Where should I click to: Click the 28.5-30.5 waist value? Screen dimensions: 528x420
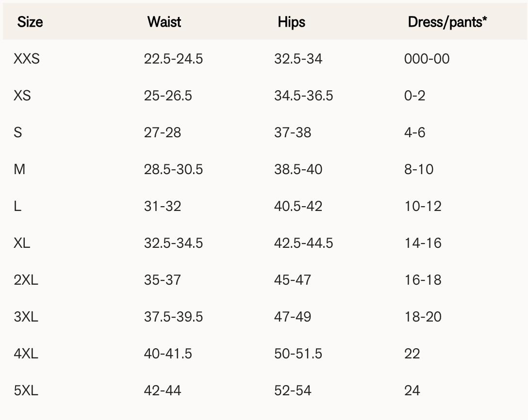173,169
